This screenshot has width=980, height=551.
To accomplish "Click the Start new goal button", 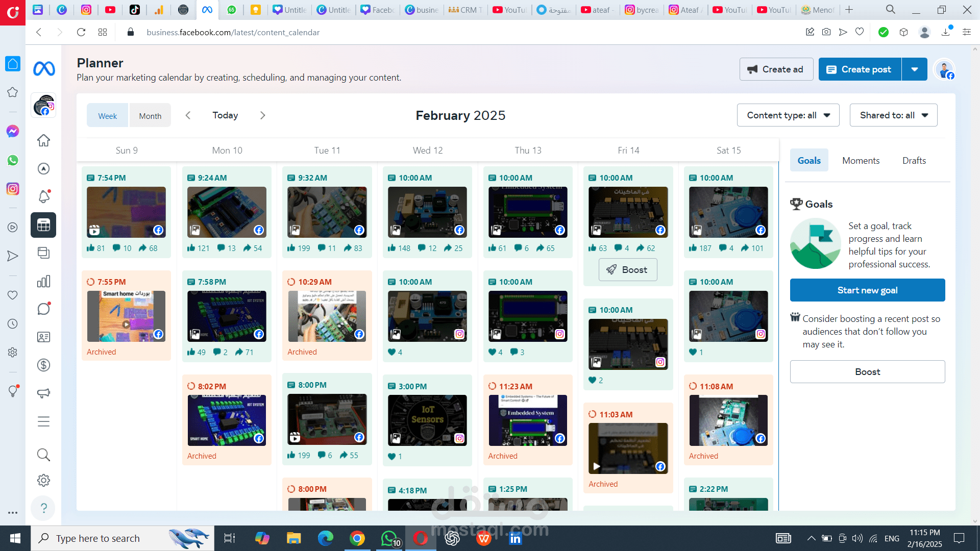I will click(867, 290).
